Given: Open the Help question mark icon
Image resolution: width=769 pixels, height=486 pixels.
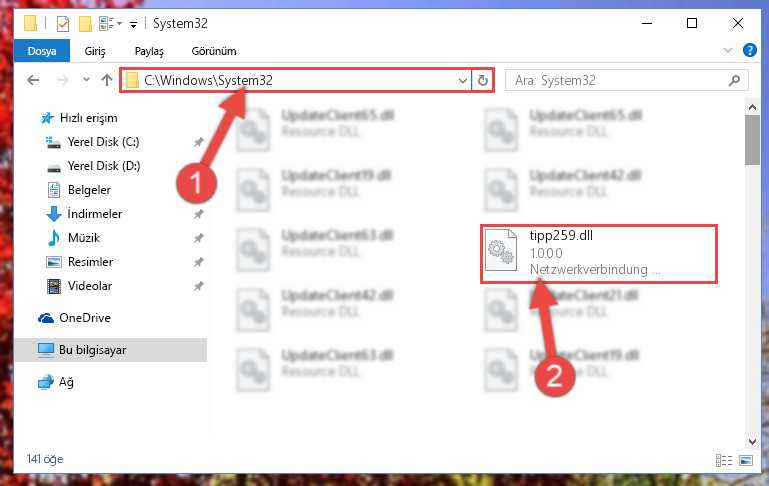Looking at the screenshot, I should point(749,50).
